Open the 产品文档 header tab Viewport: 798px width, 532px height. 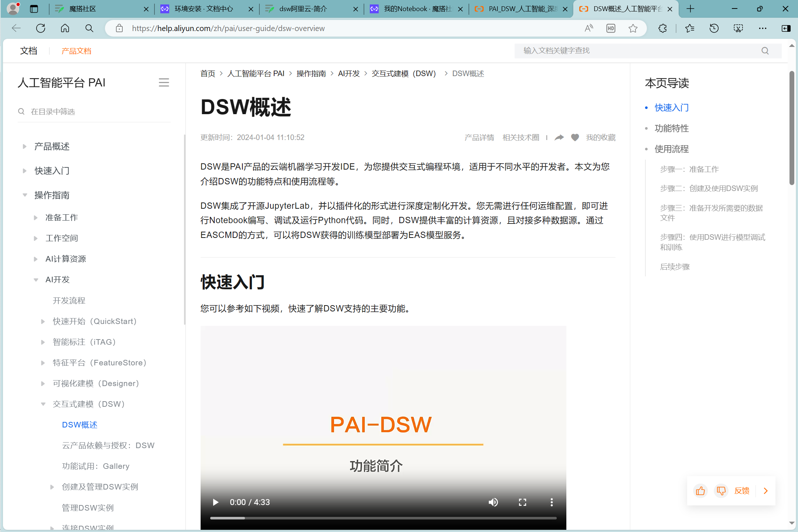click(76, 51)
